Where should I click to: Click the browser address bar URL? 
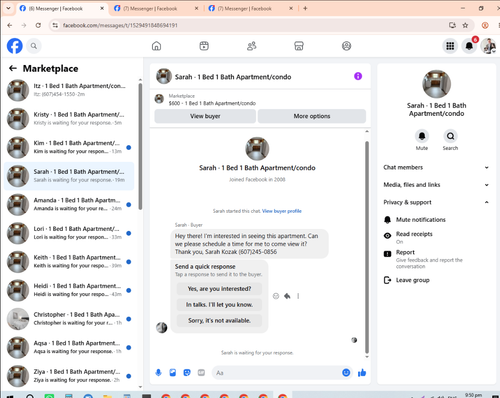pos(120,25)
